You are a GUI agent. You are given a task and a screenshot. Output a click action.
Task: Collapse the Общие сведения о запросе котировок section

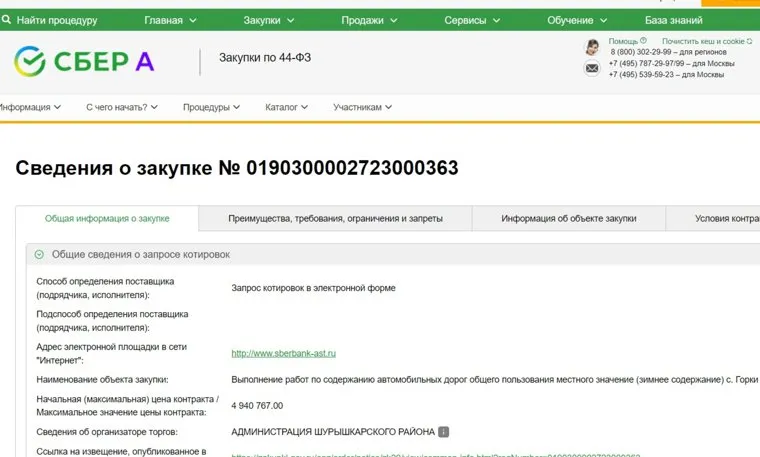40,255
